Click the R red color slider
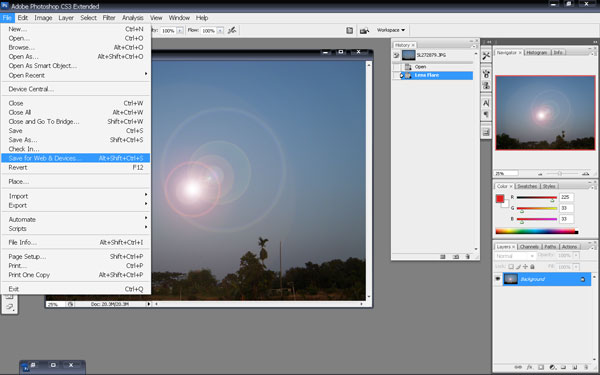Image resolution: width=600 pixels, height=375 pixels. (537, 198)
